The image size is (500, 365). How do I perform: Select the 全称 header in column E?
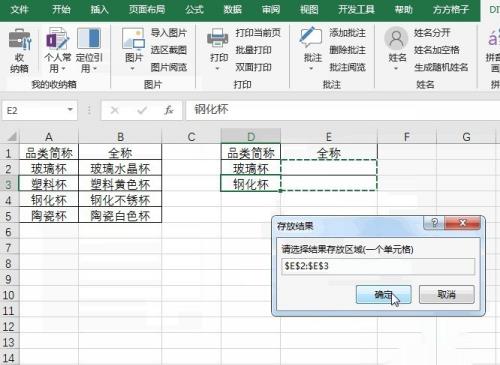tap(329, 153)
